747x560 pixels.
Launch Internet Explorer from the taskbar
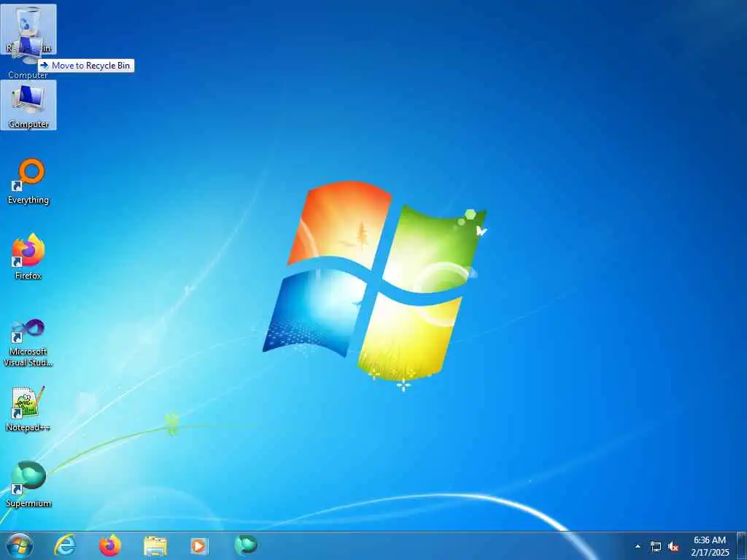[65, 545]
